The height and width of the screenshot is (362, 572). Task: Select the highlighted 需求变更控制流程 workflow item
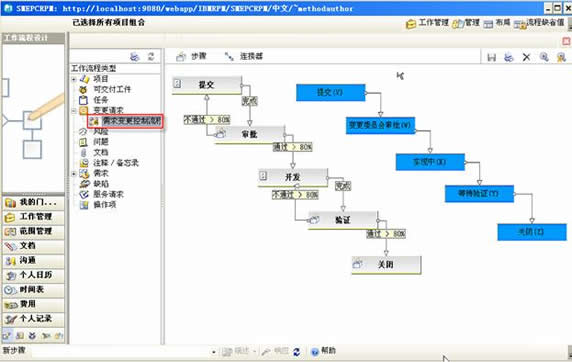[x=126, y=121]
